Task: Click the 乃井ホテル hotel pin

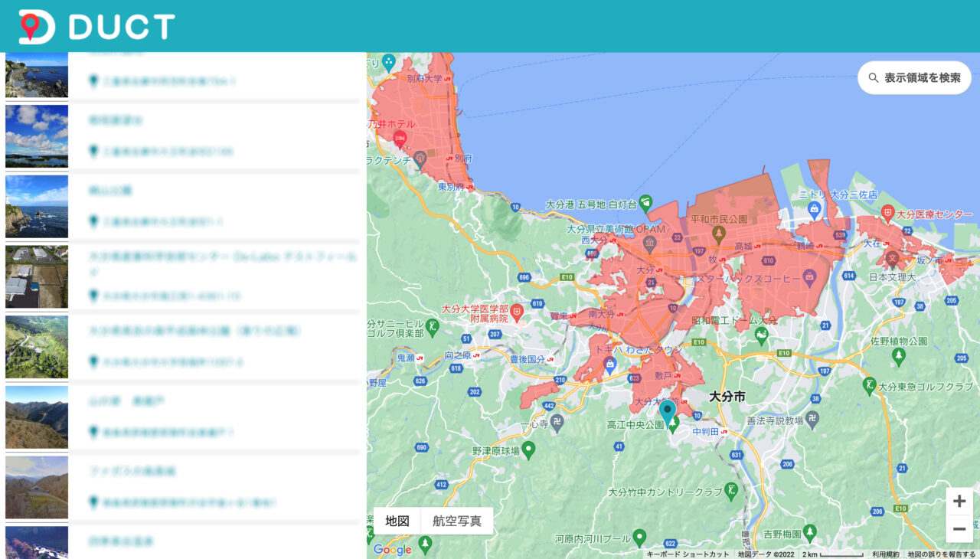Action: tap(399, 139)
